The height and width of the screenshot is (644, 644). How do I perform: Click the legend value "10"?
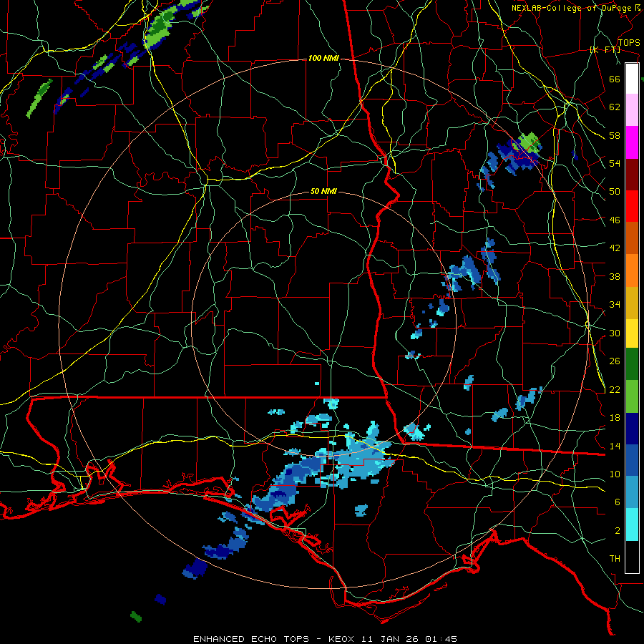point(615,474)
